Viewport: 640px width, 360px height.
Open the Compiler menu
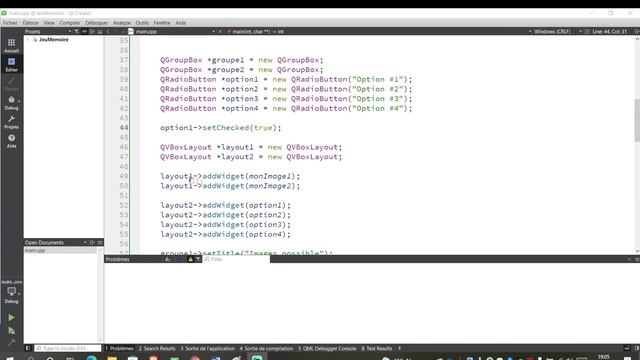coord(70,23)
